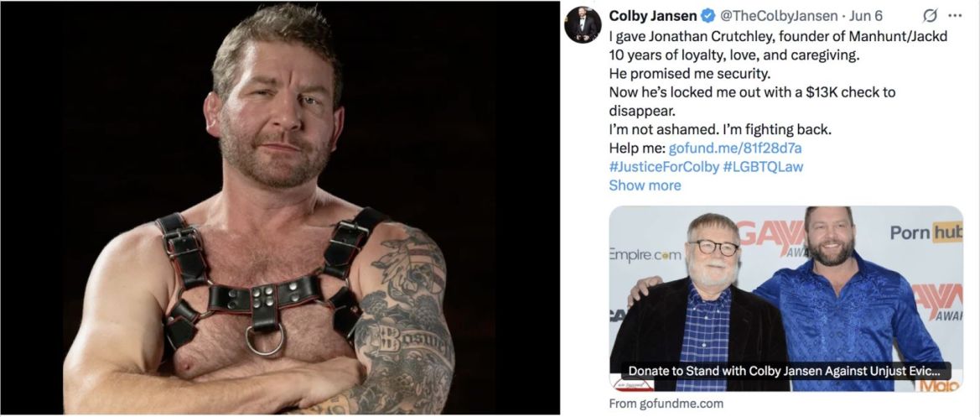
Task: Open the Grok explain-post icon
Action: (x=930, y=16)
